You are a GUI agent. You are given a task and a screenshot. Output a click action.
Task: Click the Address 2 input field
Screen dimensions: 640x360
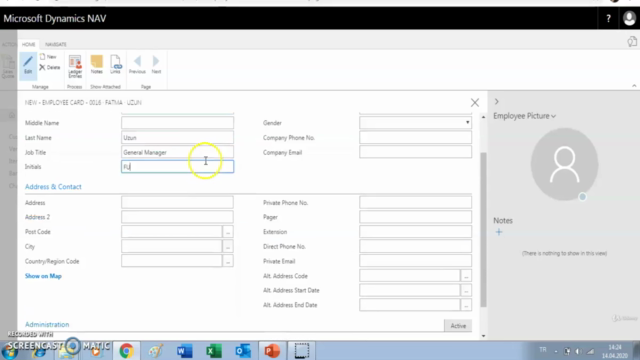coord(178,217)
